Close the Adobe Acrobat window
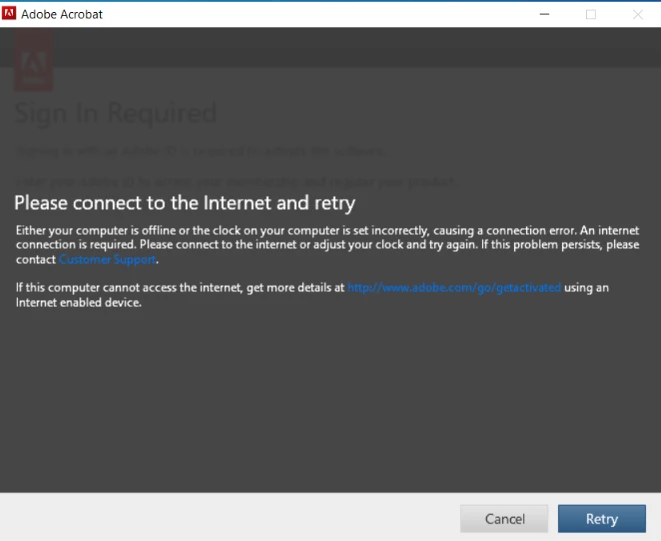This screenshot has width=661, height=541. click(x=637, y=14)
